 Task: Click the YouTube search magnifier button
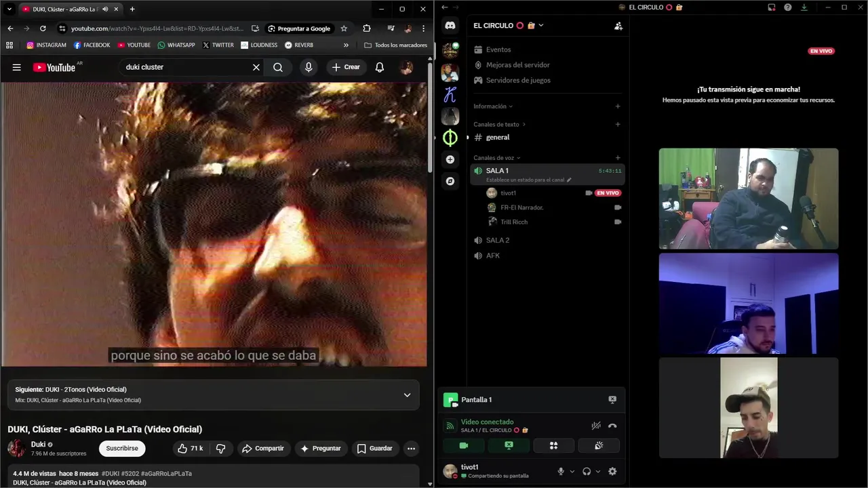(278, 67)
